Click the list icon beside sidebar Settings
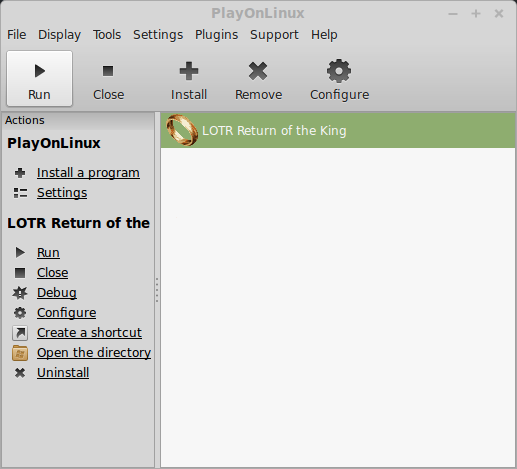The width and height of the screenshot is (517, 469). 20,193
